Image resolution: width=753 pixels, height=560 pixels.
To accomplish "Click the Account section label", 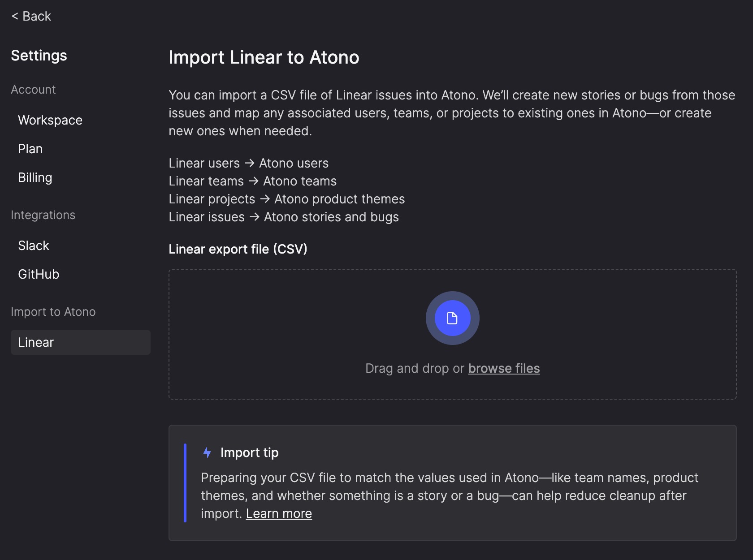I will point(33,90).
